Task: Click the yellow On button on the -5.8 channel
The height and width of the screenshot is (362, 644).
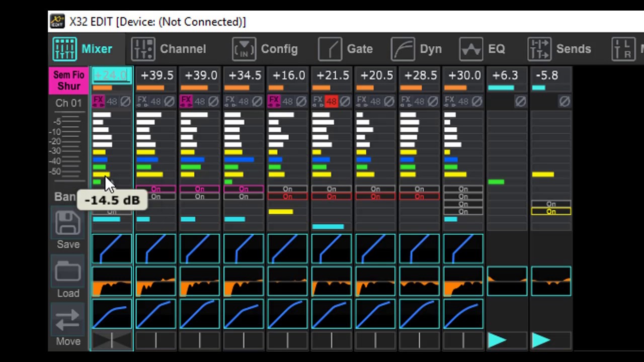Action: (x=551, y=212)
